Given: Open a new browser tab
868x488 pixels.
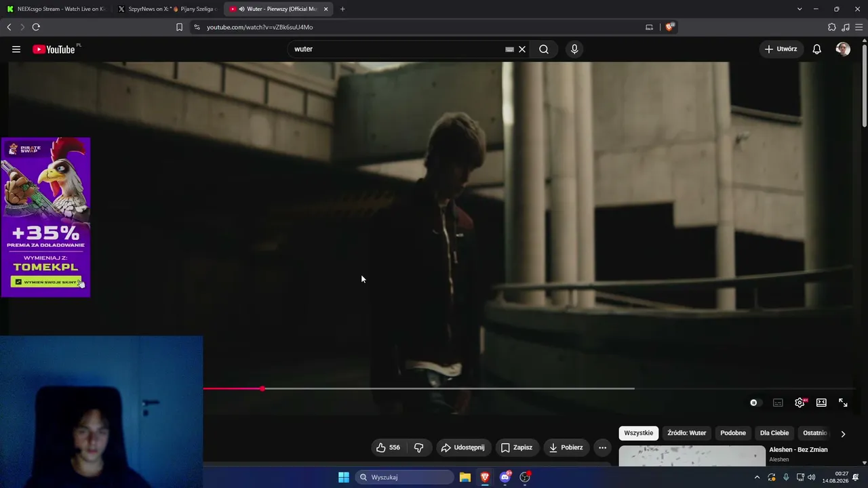Looking at the screenshot, I should click(342, 9).
